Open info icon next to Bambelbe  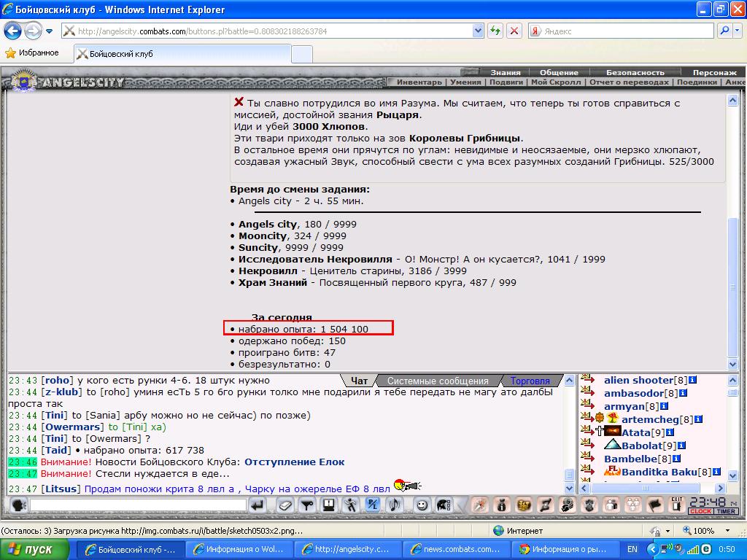coord(676,459)
